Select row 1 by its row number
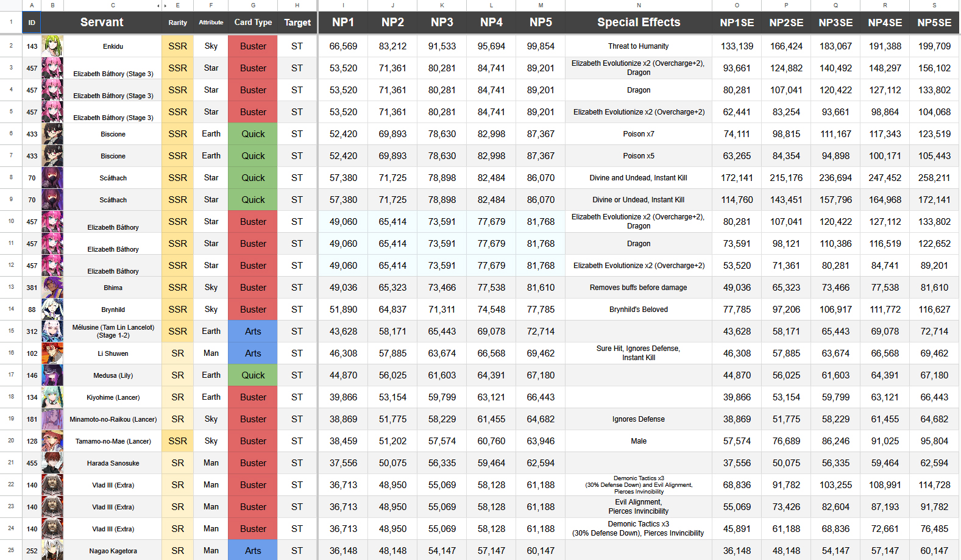The width and height of the screenshot is (961, 560). tap(11, 23)
